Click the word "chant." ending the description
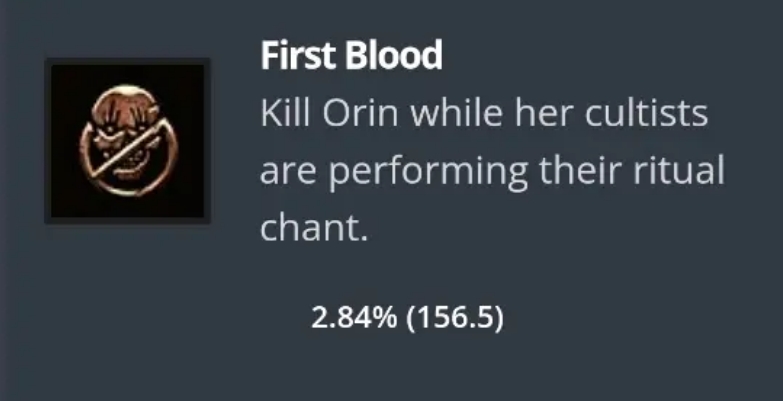The width and height of the screenshot is (783, 401). [314, 228]
